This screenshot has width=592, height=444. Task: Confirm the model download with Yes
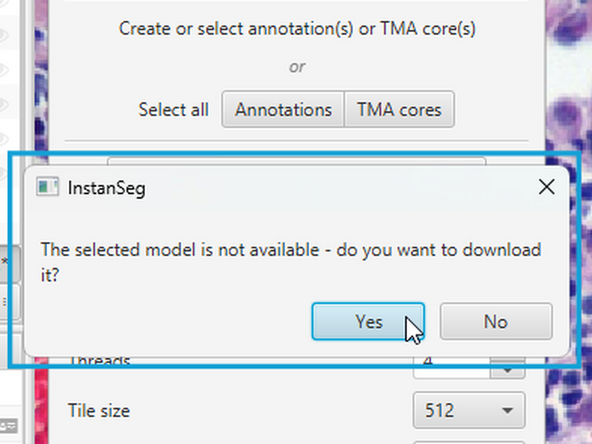point(368,322)
